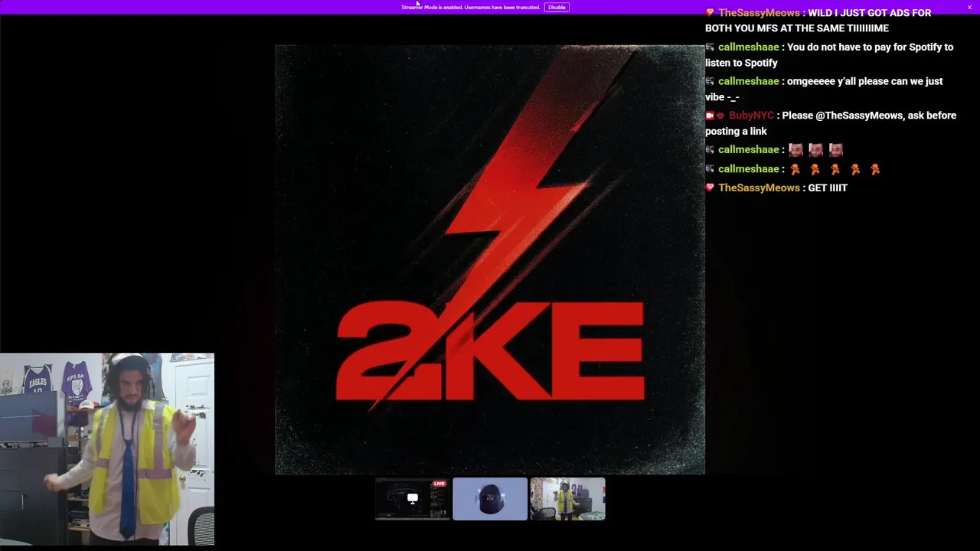Open TheSassyMeows name on the WILD ADS message
Image resolution: width=980 pixels, height=551 pixels.
tap(759, 13)
